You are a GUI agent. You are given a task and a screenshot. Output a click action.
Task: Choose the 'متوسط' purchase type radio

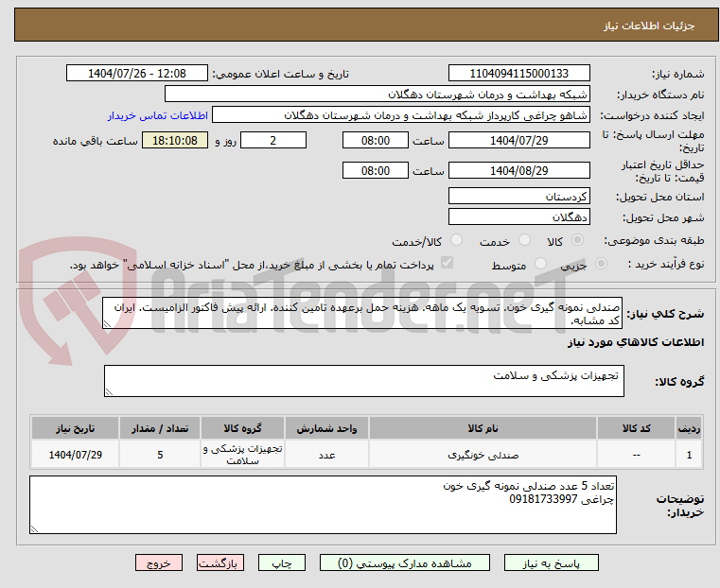pos(541,265)
